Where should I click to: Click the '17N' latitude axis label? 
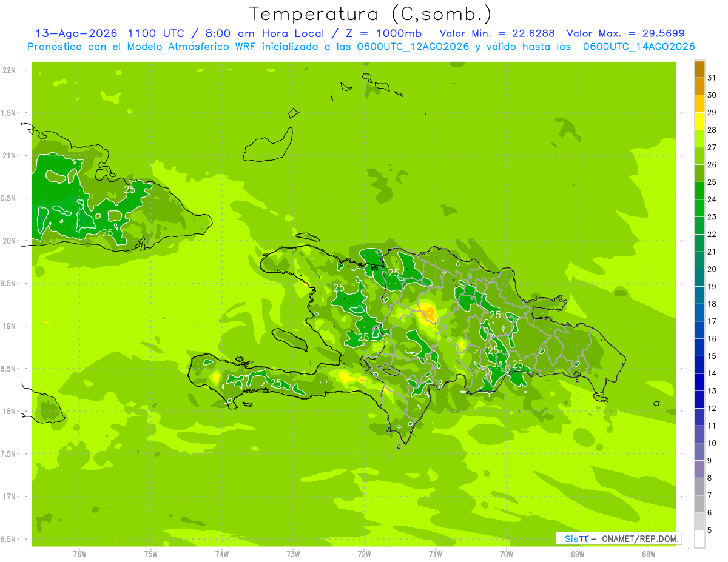coord(9,497)
